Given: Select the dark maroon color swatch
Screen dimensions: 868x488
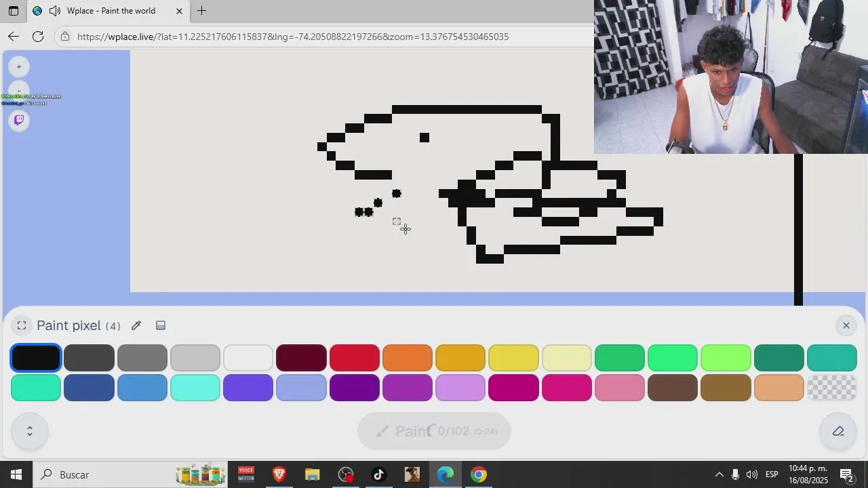Looking at the screenshot, I should (301, 358).
